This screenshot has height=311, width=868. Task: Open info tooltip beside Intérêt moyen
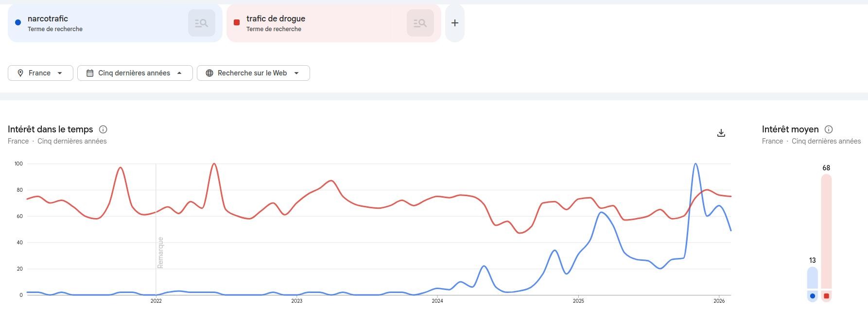coord(829,129)
